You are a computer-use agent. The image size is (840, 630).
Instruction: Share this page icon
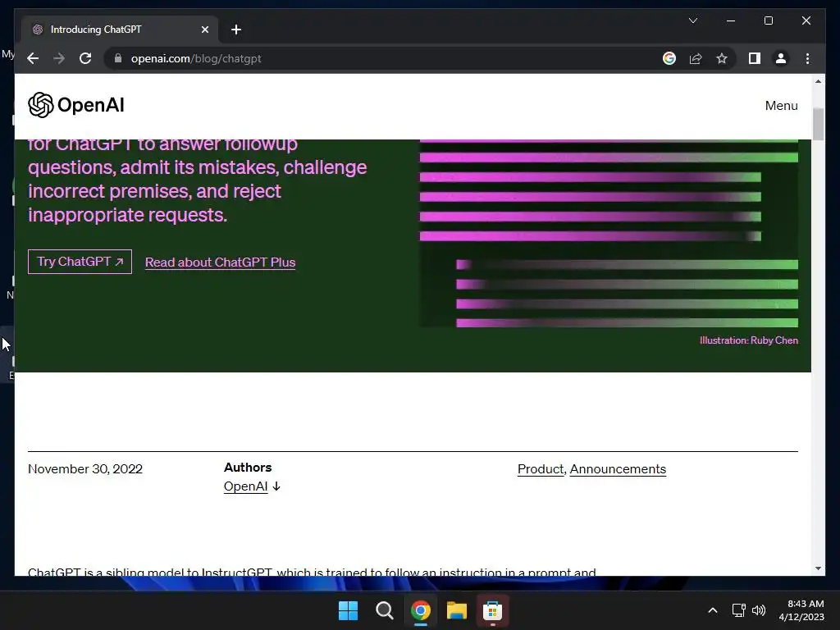696,58
